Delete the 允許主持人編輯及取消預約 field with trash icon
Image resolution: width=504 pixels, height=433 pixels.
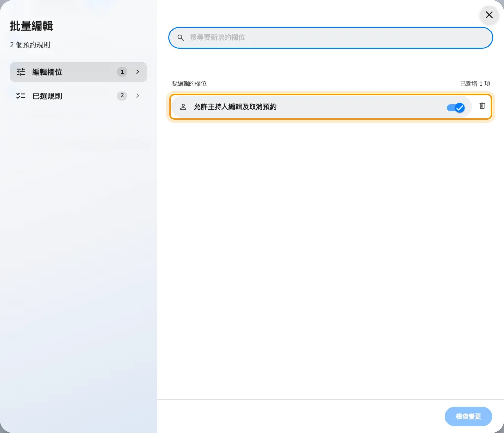[482, 106]
